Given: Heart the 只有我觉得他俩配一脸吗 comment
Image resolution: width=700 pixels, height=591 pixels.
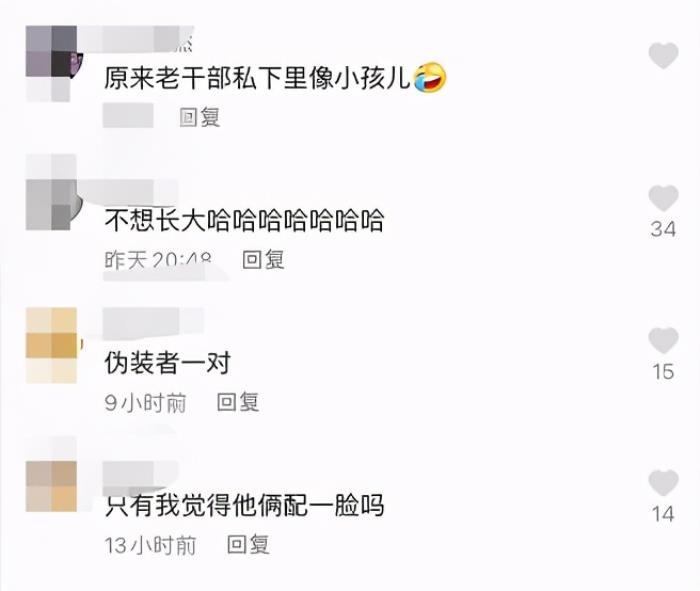Looking at the screenshot, I should (x=663, y=483).
